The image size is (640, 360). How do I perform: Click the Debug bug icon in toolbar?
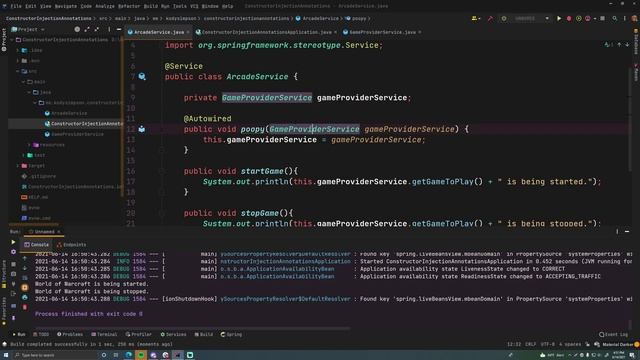point(569,18)
